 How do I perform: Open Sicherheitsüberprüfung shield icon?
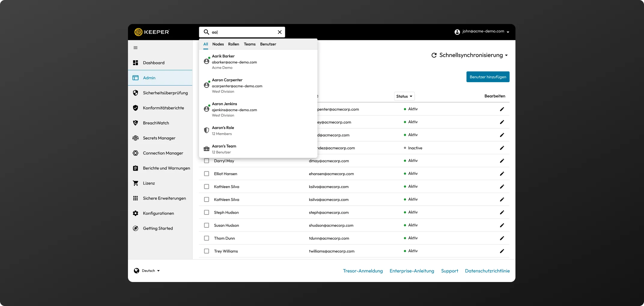[x=135, y=93]
